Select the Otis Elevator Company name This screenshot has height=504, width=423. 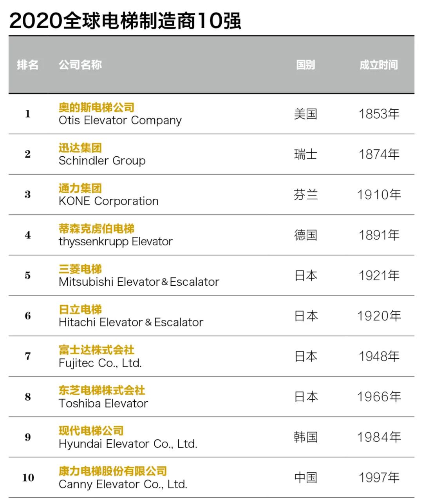coord(120,120)
